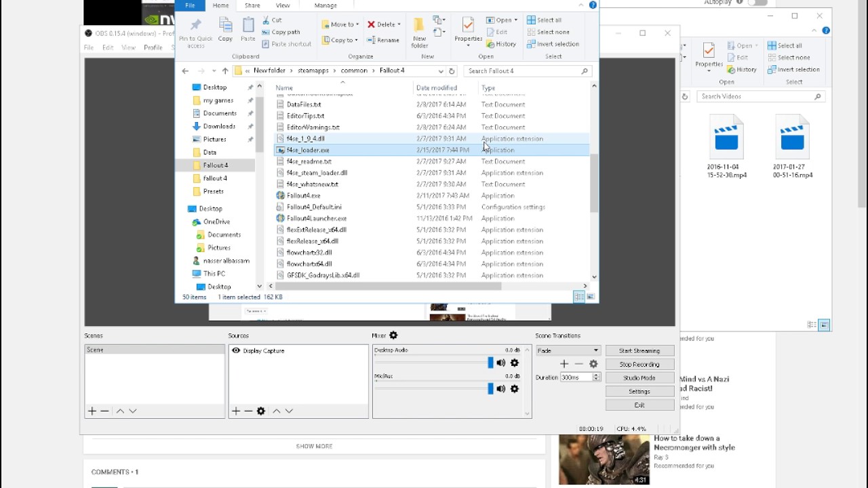This screenshot has height=488, width=868.
Task: Click the Exit button in OBS
Action: coord(639,405)
